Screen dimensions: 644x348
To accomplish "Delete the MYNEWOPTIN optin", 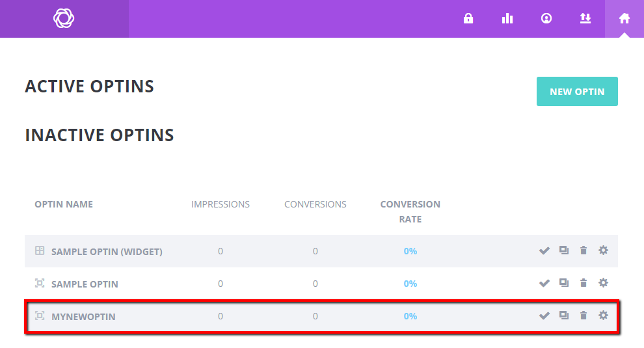I will 584,315.
